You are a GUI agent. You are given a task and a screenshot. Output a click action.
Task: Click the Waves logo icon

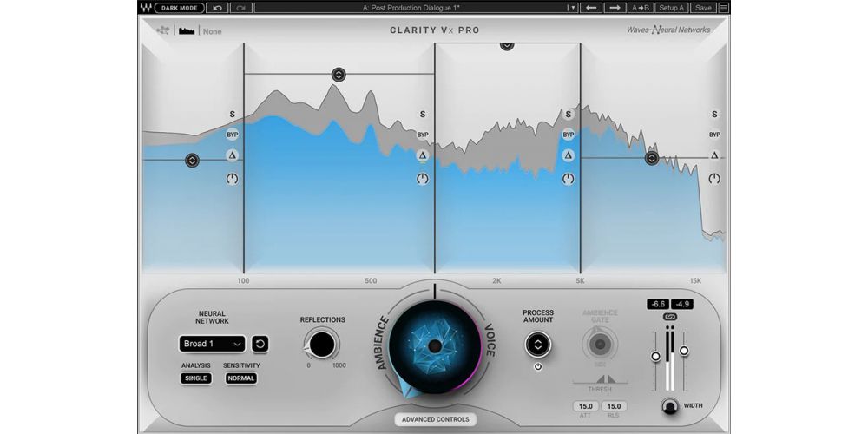[x=146, y=8]
